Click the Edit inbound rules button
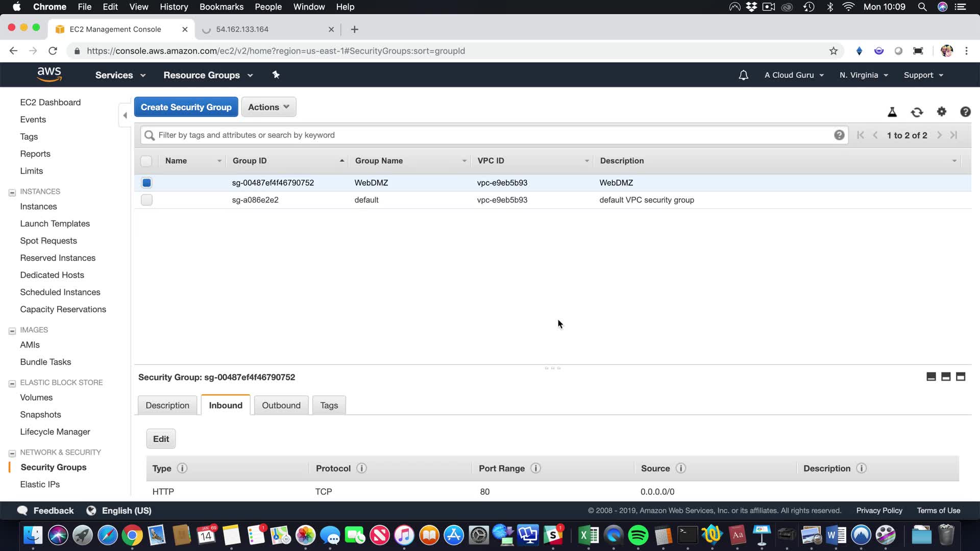 [161, 439]
